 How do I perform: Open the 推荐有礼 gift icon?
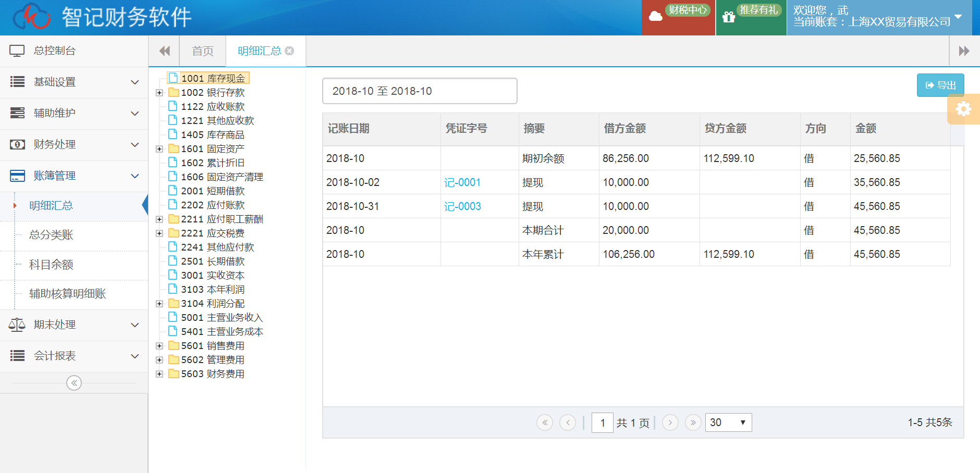click(729, 17)
